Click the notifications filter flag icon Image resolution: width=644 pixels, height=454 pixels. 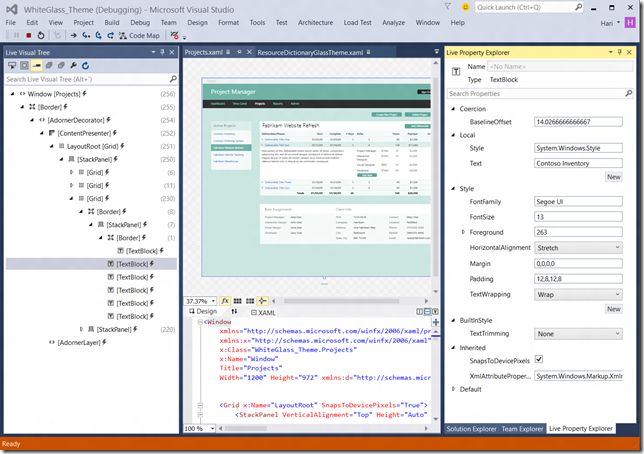(x=448, y=7)
